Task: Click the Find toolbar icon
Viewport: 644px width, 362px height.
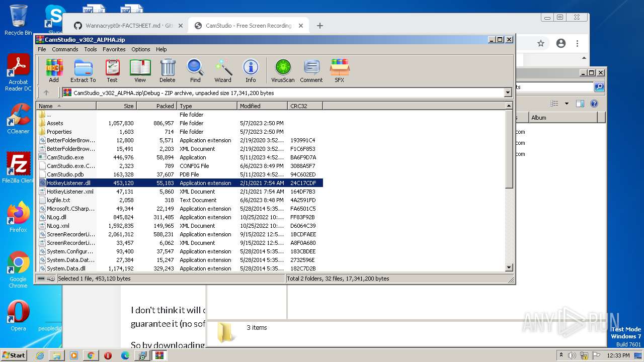Action: 195,70
